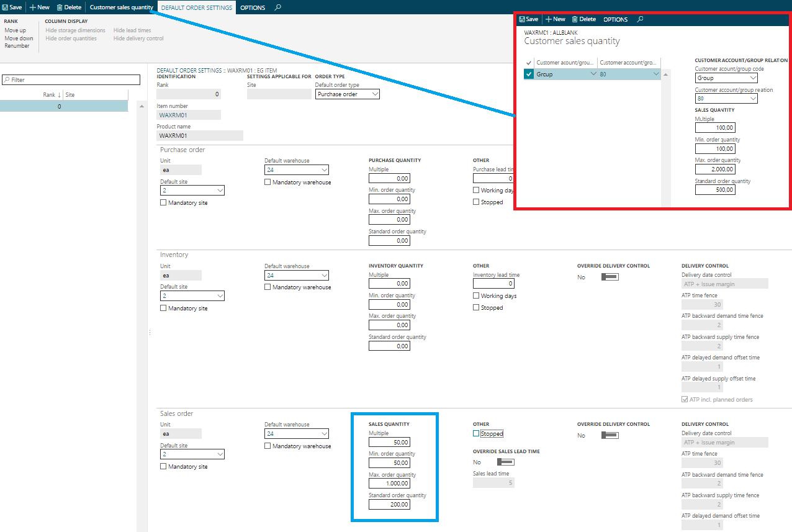Toggle Override Sales Lead Time switch to Yes
Image resolution: width=792 pixels, height=532 pixels.
505,462
